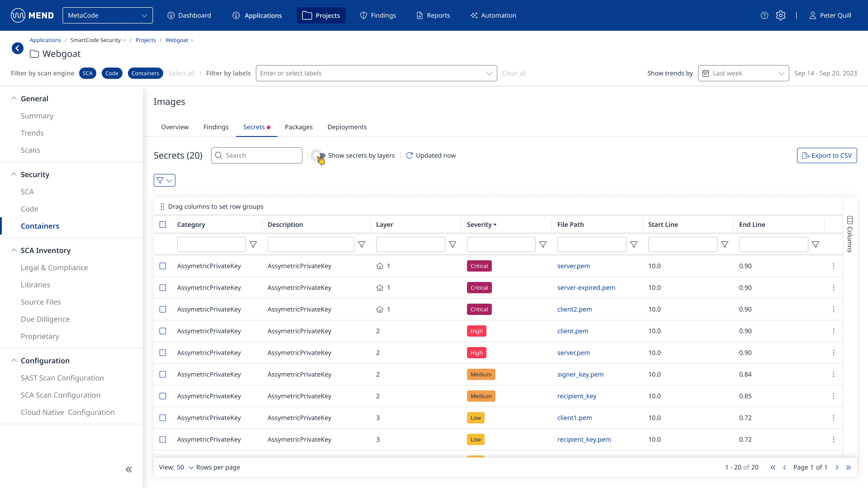Open the help icon in the top bar
This screenshot has width=868, height=488.
pos(765,15)
